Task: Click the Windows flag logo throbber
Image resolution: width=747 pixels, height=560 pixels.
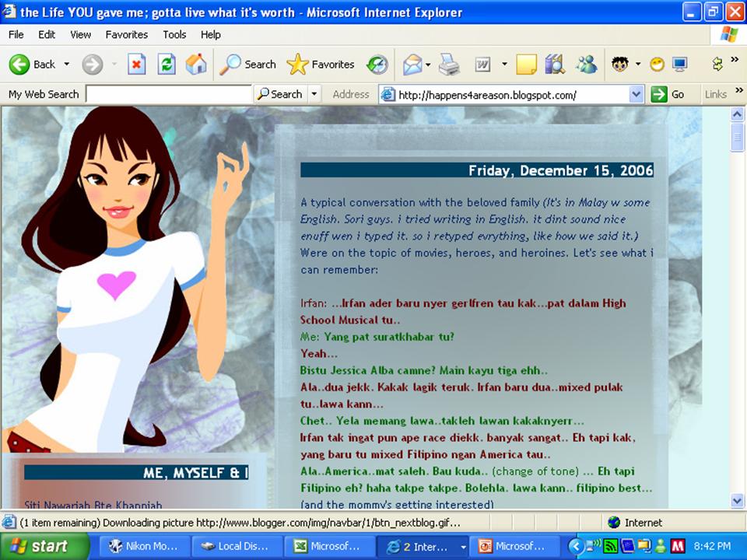Action: point(728,35)
